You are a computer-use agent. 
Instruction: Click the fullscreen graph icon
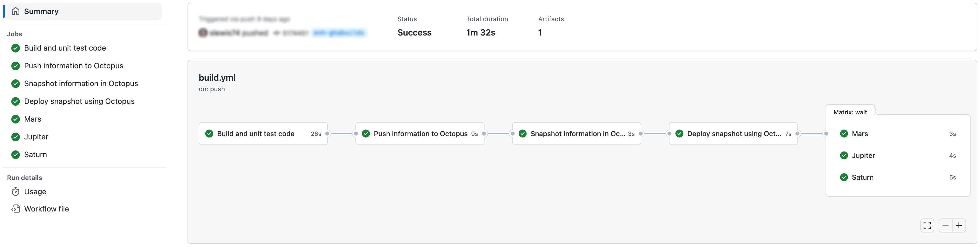pyautogui.click(x=927, y=225)
